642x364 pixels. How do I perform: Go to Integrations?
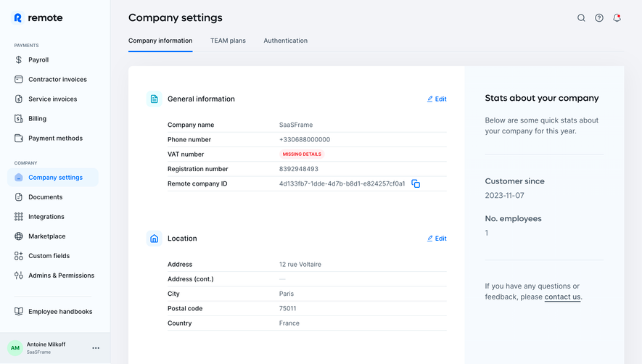pos(46,217)
